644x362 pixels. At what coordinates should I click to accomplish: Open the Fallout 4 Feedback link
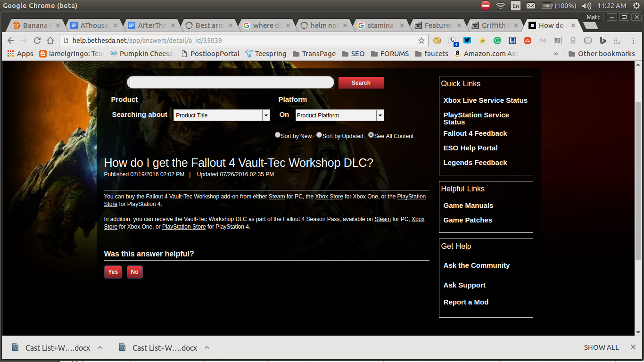click(x=475, y=133)
